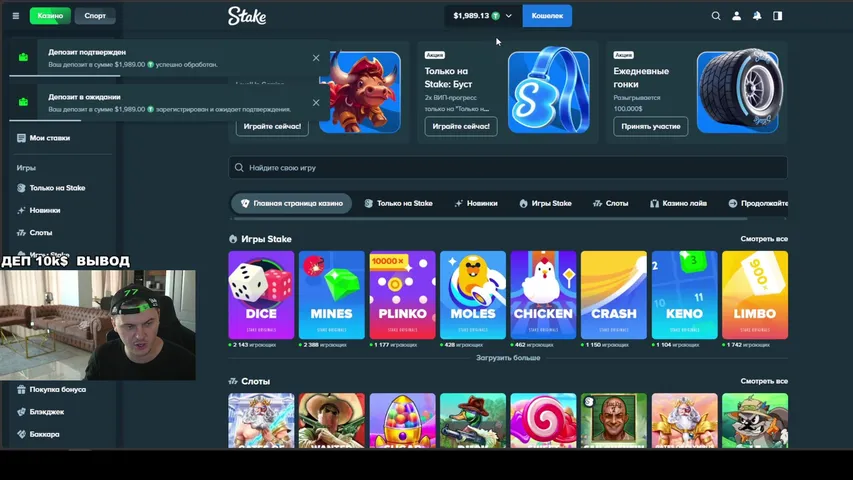Launch the Crash game
This screenshot has height=480, width=853.
(x=614, y=295)
